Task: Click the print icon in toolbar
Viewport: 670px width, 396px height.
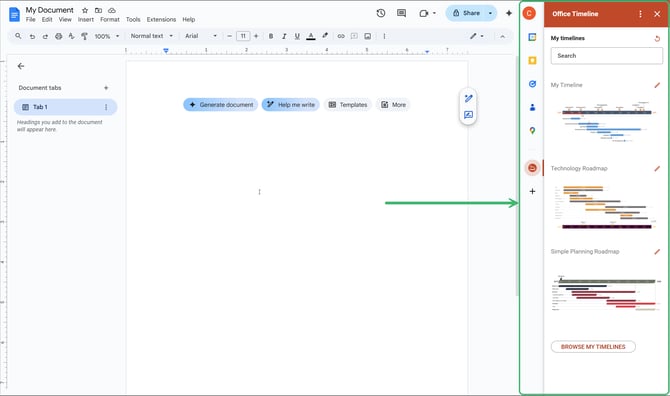Action: click(59, 36)
